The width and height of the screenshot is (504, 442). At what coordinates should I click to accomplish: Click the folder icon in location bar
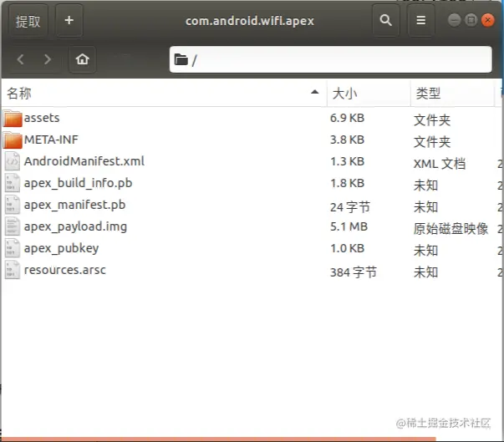pyautogui.click(x=181, y=59)
